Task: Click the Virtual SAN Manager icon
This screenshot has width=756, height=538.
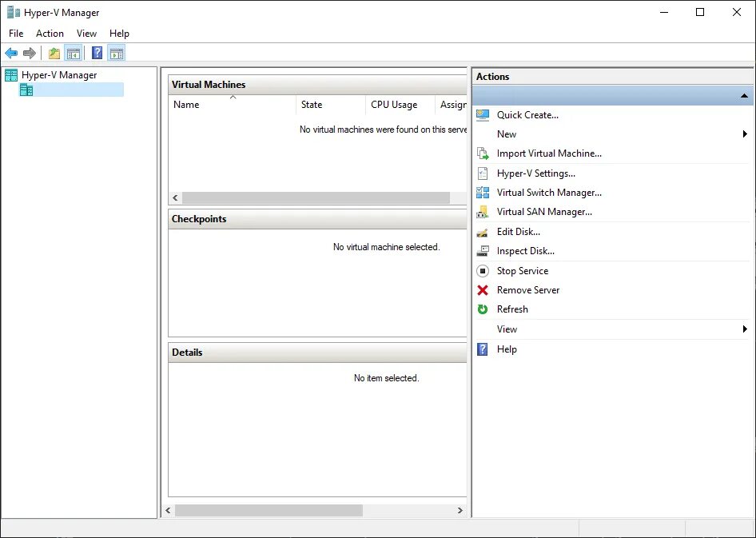Action: point(483,212)
